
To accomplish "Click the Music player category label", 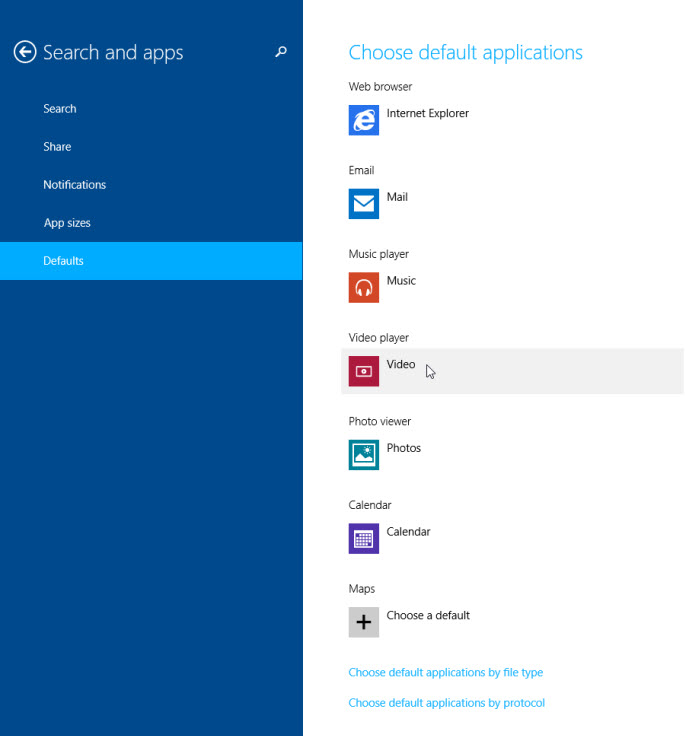I will pyautogui.click(x=378, y=254).
